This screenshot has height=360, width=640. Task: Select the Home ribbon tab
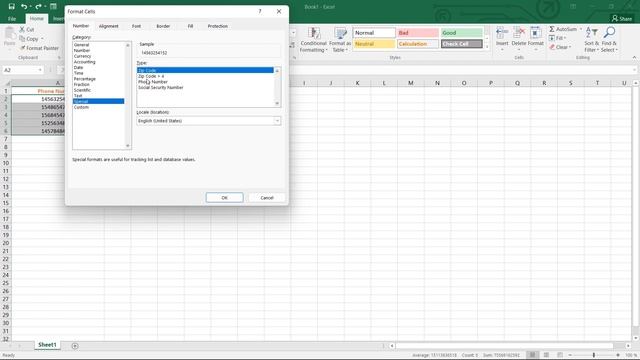click(x=36, y=19)
